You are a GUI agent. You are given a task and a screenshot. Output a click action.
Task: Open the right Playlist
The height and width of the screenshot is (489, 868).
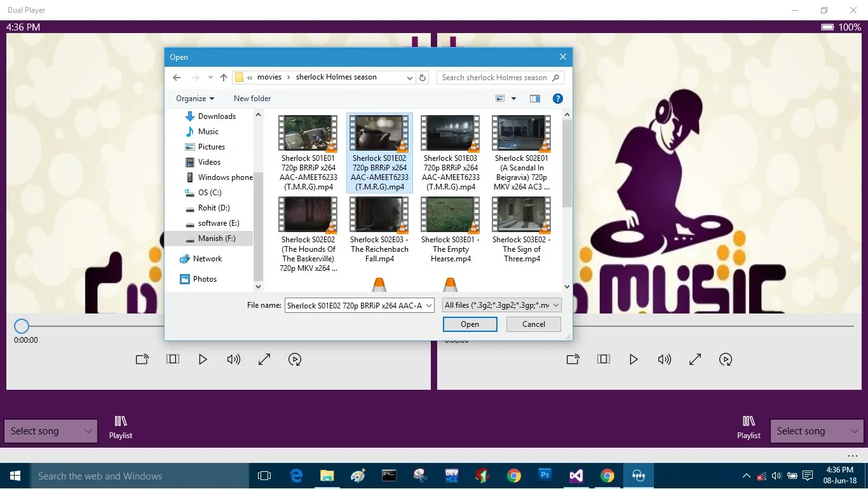[749, 427]
